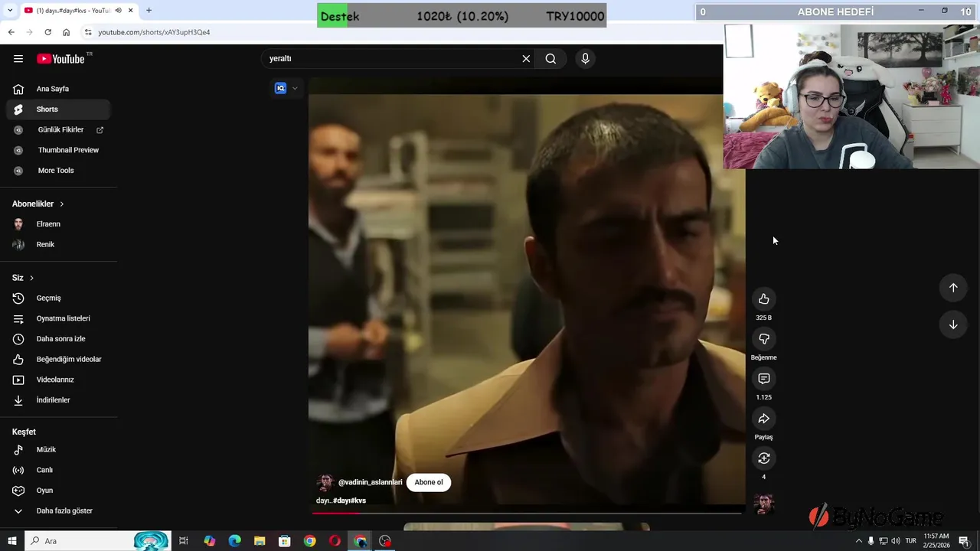Open Opera from the taskbar
Screen dimensions: 980x551
[x=335, y=541]
